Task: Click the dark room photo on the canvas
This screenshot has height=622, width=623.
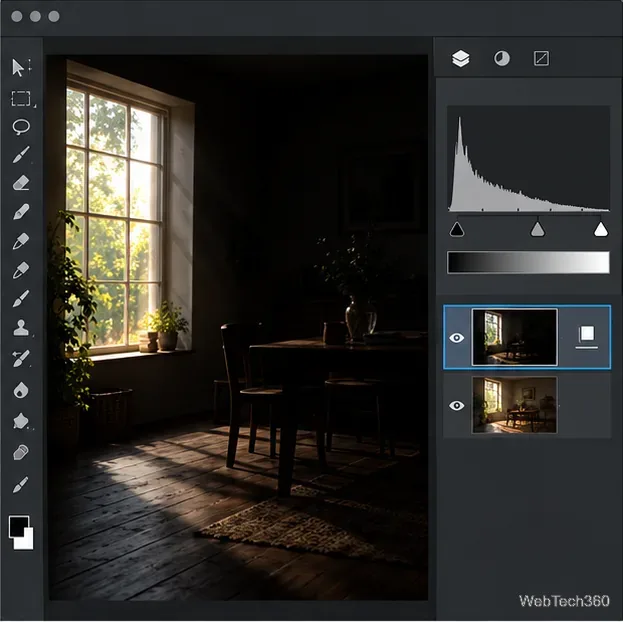Action: click(238, 327)
